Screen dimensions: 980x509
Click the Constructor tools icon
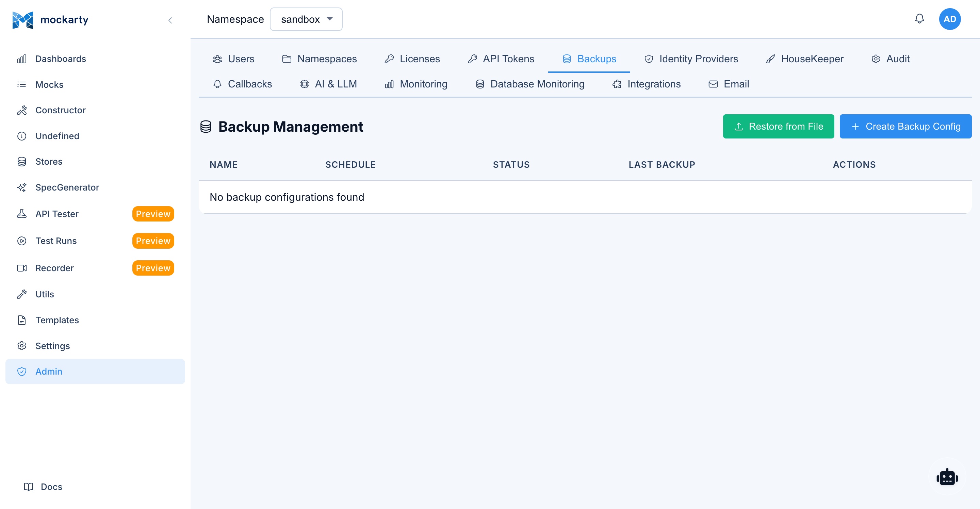(22, 110)
